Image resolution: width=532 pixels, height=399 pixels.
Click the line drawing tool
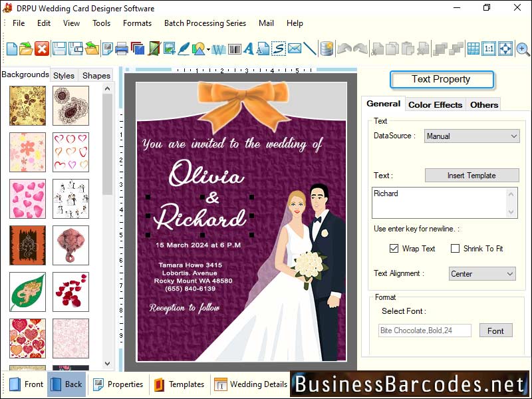point(309,48)
